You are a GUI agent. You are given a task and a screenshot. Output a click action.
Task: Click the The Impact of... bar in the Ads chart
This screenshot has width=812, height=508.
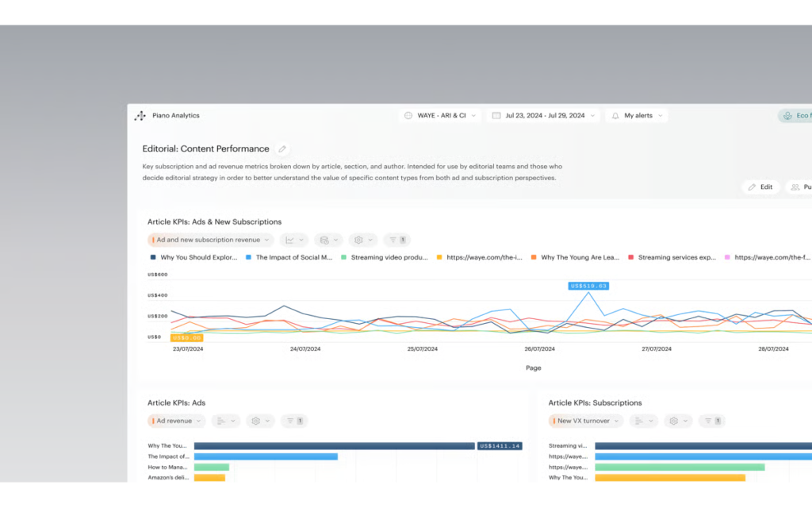266,456
